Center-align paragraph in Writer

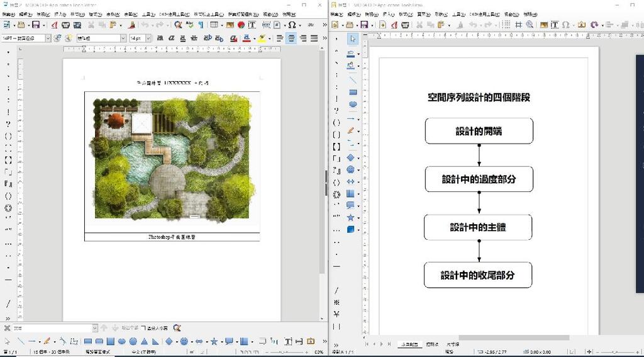[x=291, y=38]
